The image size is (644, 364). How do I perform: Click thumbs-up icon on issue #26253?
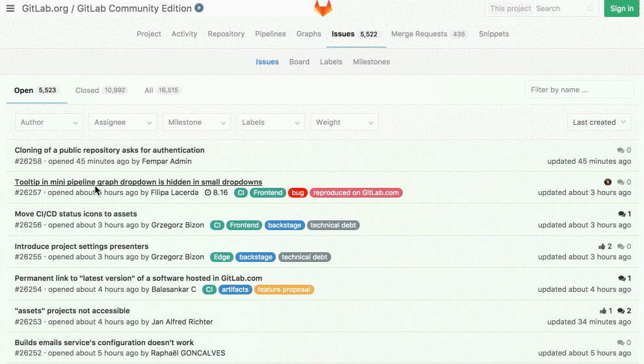tap(603, 311)
